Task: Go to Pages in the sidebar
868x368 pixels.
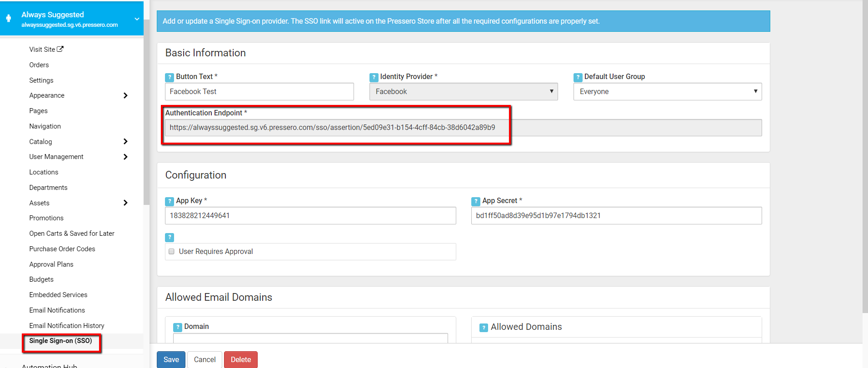Action: 38,111
